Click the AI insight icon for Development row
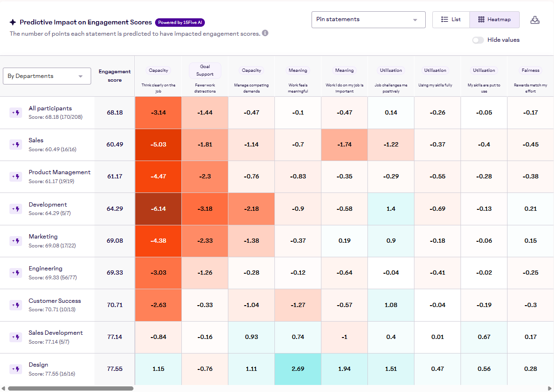Screen dimensions: 554x392 click(16, 209)
